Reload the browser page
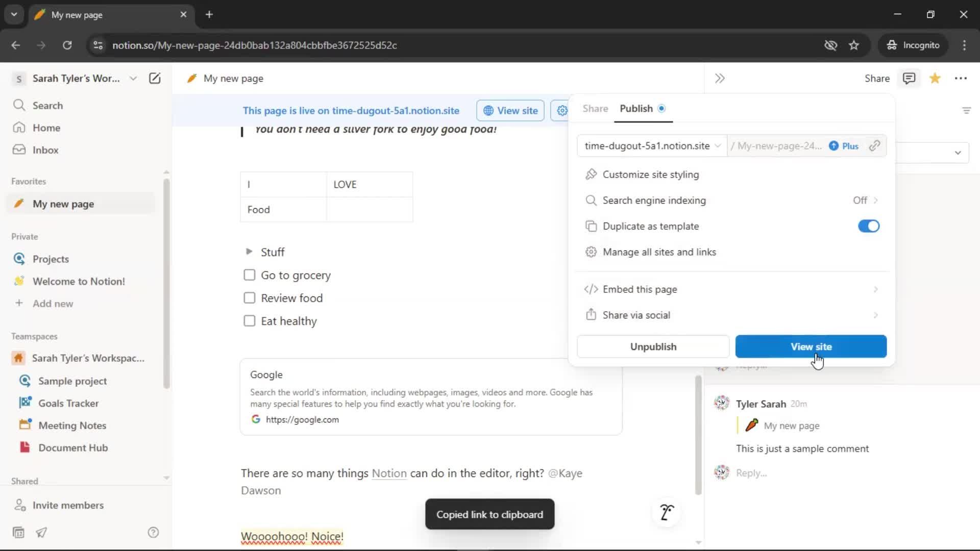The image size is (980, 551). tap(67, 45)
